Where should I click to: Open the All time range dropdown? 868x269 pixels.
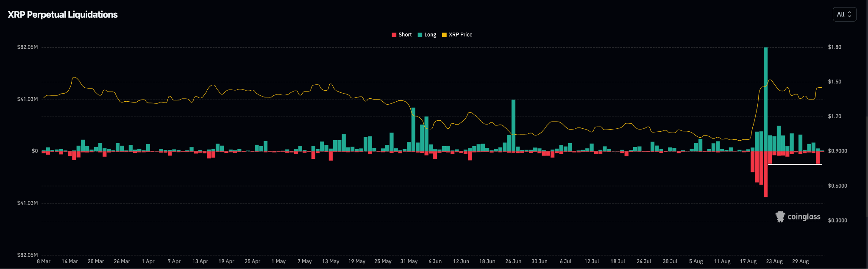pyautogui.click(x=844, y=14)
